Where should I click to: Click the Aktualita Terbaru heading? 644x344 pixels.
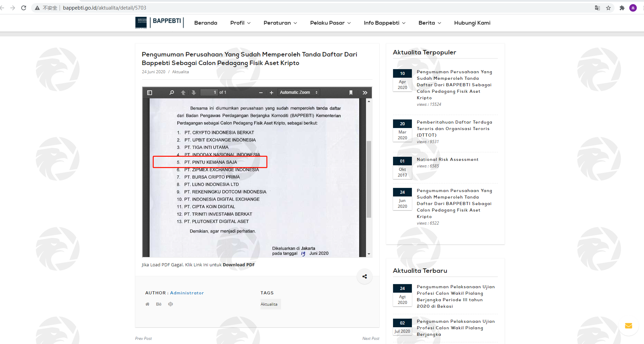(x=420, y=271)
